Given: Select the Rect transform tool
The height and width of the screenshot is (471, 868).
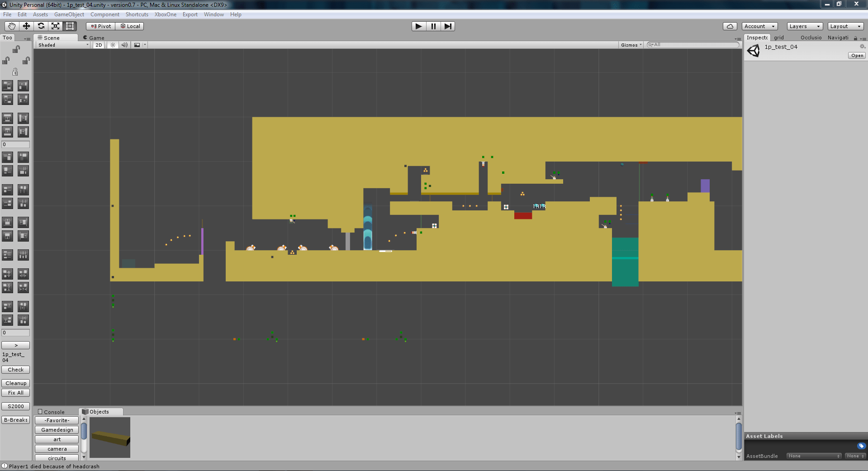Looking at the screenshot, I should click(70, 26).
